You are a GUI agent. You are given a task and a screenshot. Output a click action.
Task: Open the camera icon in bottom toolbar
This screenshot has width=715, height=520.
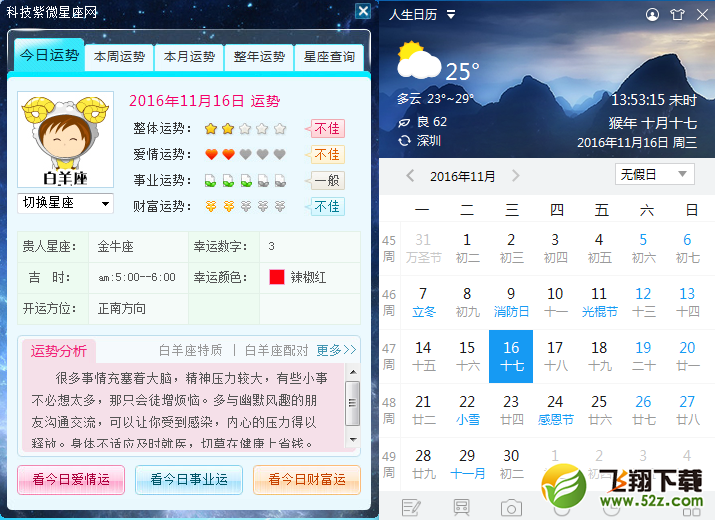pyautogui.click(x=511, y=508)
